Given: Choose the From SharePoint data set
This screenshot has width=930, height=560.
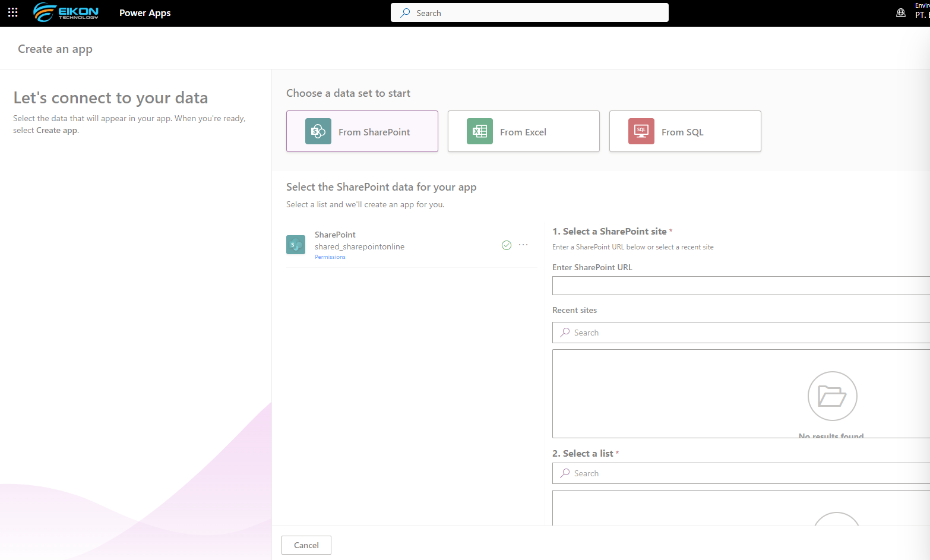Looking at the screenshot, I should pos(362,131).
